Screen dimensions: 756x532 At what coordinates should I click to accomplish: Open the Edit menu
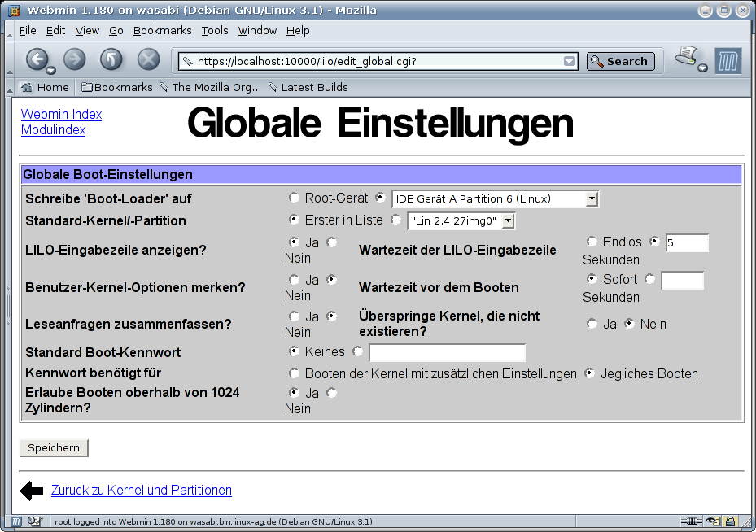click(55, 30)
